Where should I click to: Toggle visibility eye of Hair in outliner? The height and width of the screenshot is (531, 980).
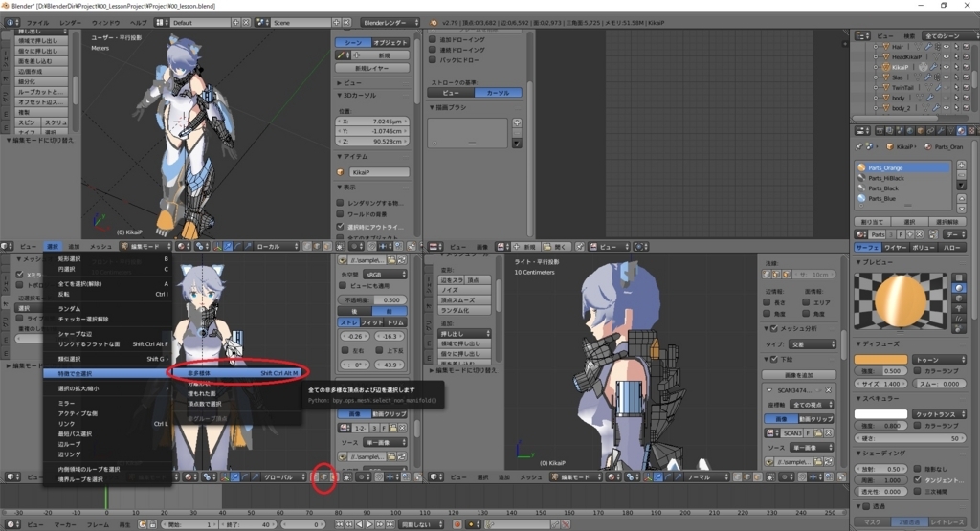click(947, 47)
